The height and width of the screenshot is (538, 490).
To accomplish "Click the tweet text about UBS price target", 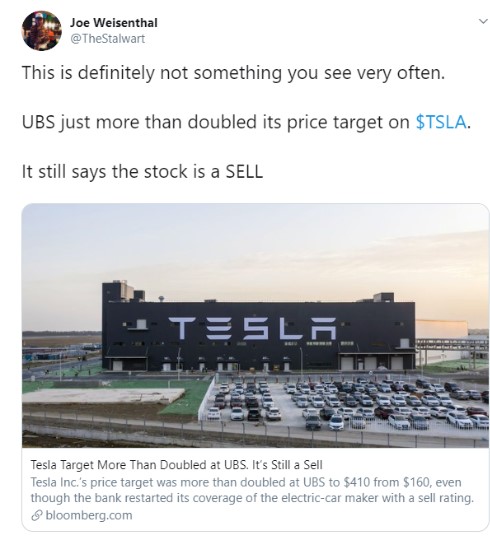I will pyautogui.click(x=246, y=122).
